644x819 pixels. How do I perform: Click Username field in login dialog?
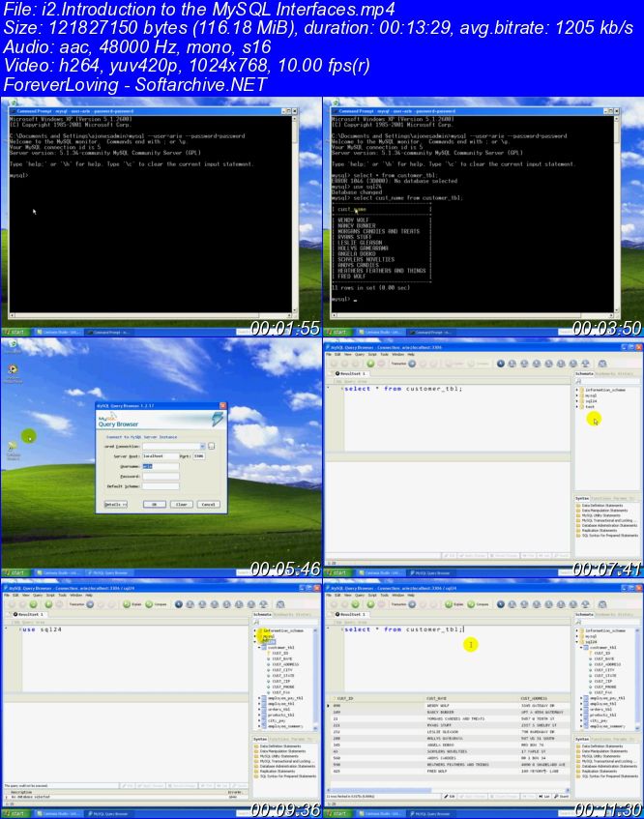(x=161, y=466)
